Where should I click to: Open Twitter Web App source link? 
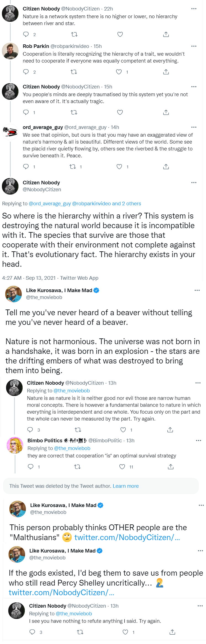tap(79, 278)
